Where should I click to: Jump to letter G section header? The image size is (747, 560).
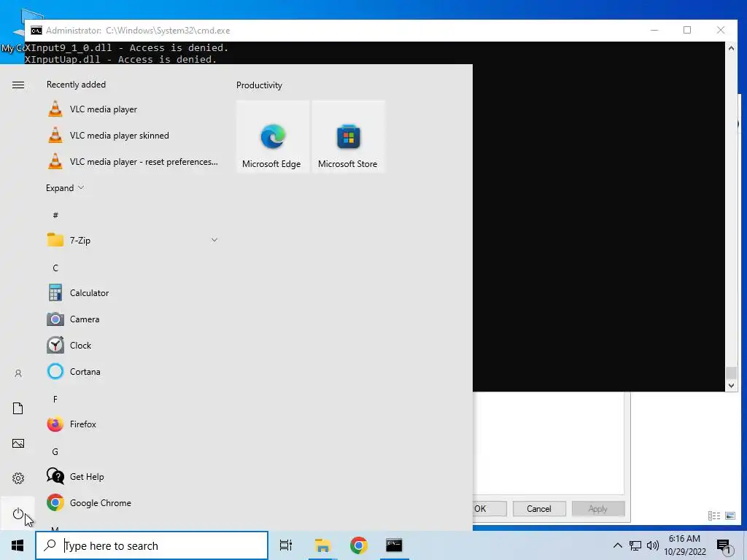[x=55, y=451]
